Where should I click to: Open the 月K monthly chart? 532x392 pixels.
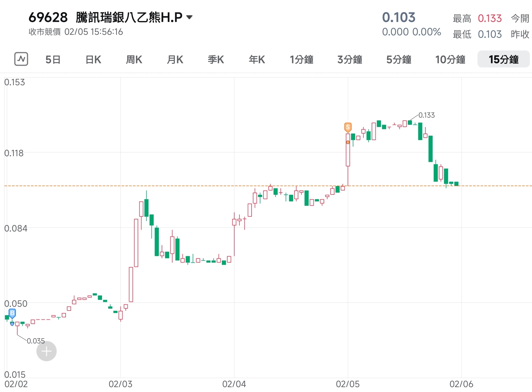coord(175,60)
